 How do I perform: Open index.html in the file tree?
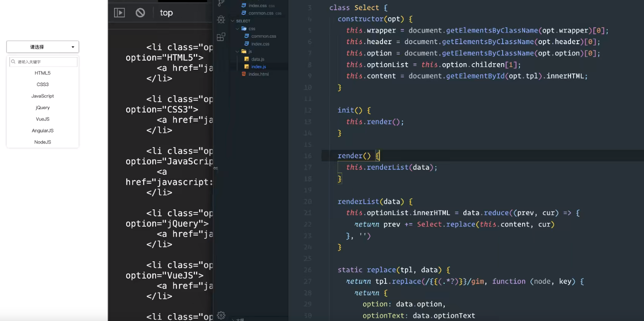259,74
